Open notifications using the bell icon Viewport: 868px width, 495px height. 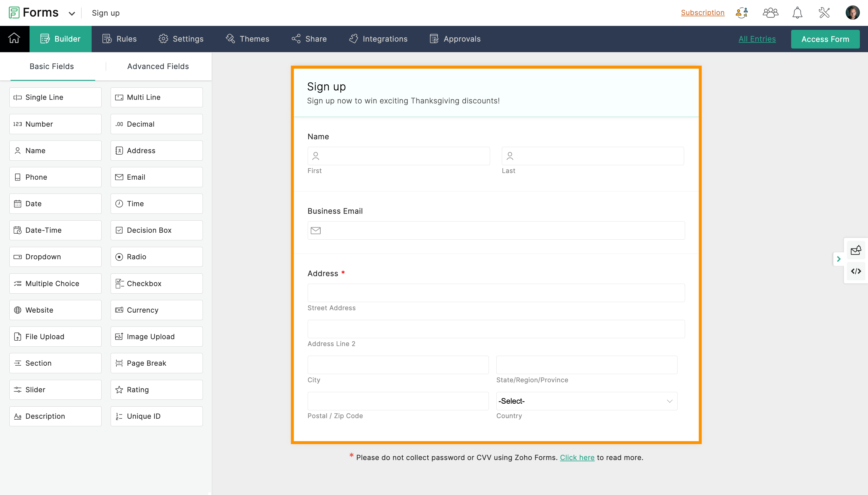click(x=798, y=13)
